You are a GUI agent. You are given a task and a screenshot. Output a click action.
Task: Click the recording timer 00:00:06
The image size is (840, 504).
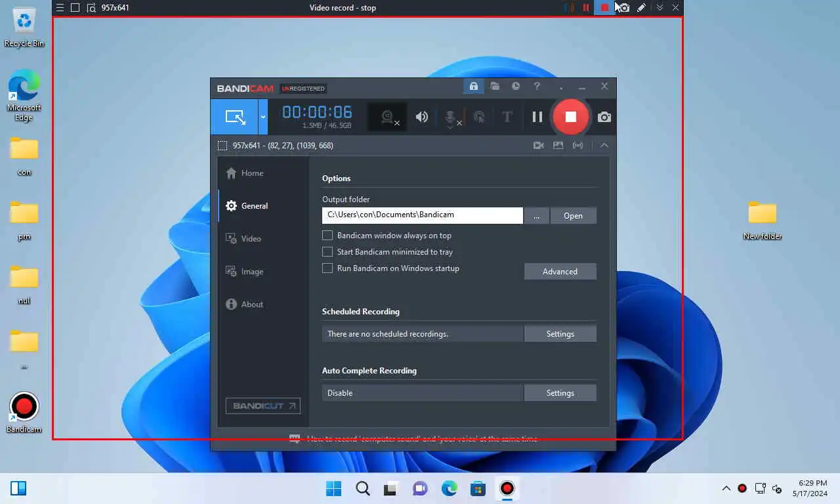click(317, 112)
